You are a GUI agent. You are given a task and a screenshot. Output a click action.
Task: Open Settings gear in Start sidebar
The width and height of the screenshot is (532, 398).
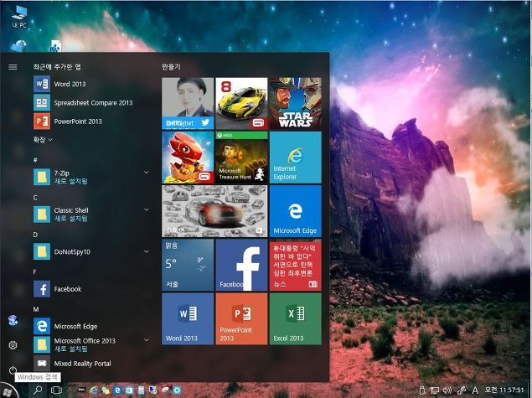pos(13,345)
